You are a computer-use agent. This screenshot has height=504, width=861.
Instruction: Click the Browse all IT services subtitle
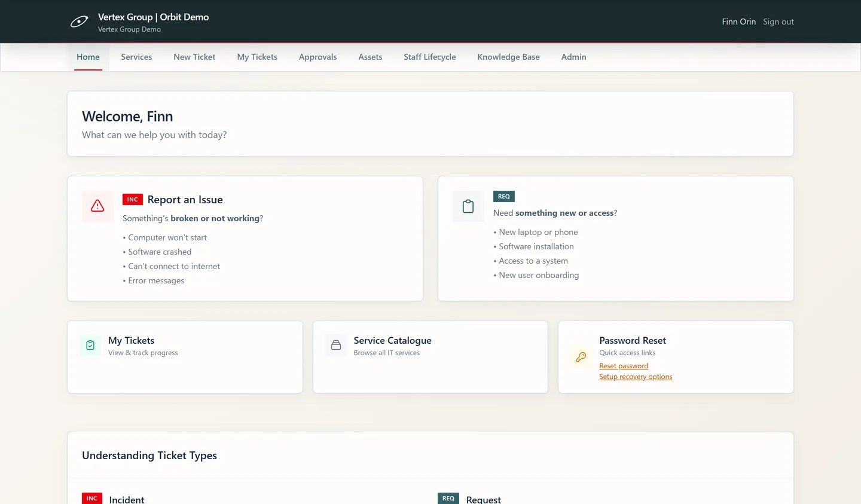[x=387, y=353]
